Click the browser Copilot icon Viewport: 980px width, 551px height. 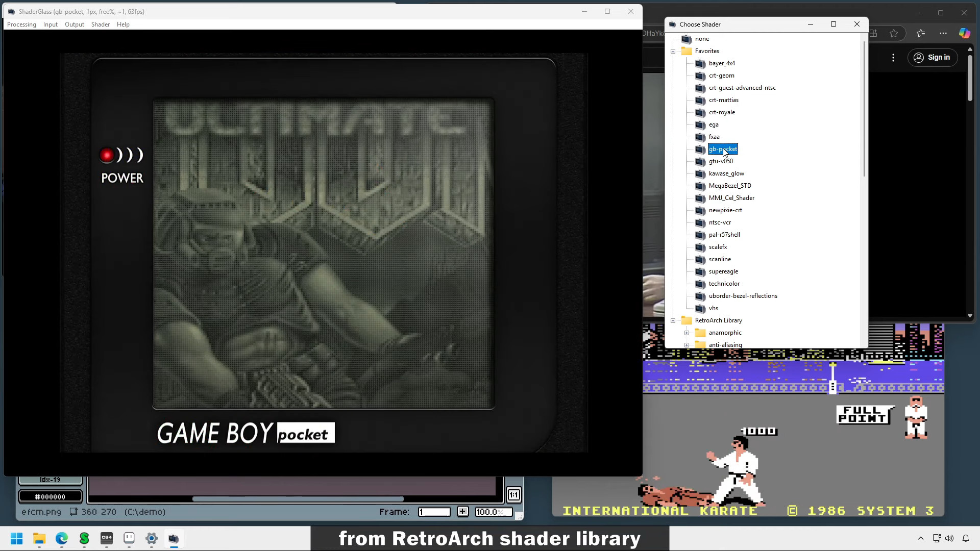tap(964, 33)
